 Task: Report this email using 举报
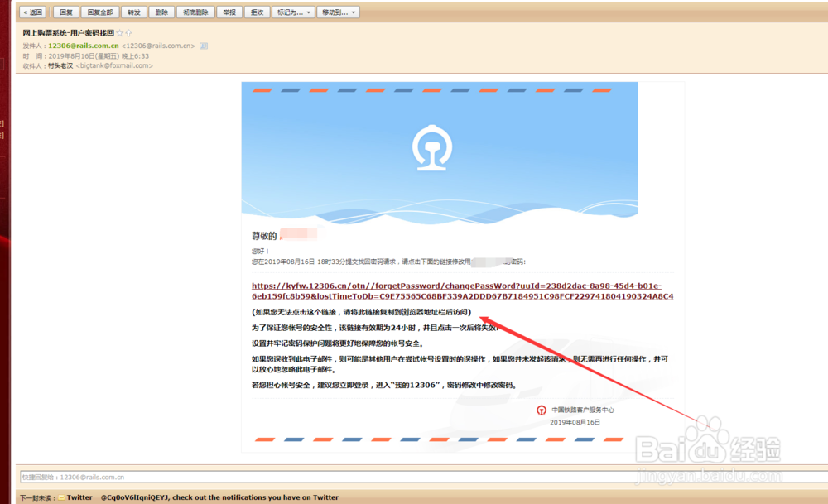click(x=229, y=12)
